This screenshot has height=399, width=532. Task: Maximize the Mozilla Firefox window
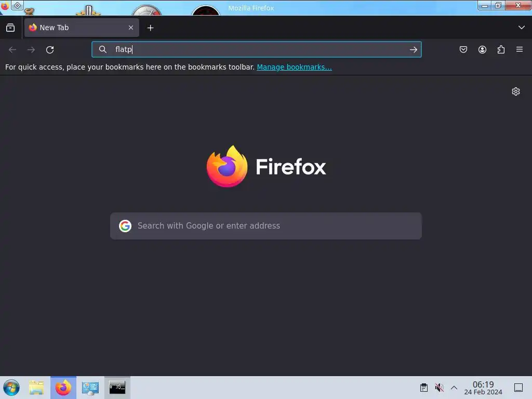click(x=498, y=5)
